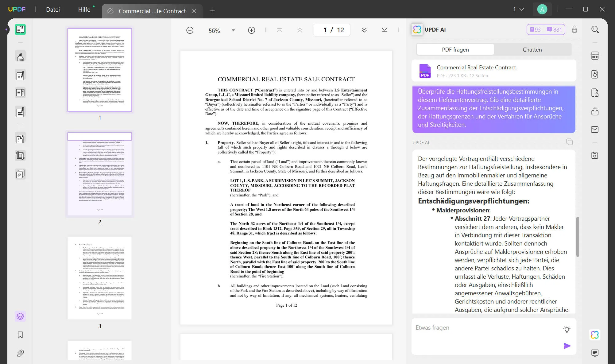Switch to the Chatten tab

click(x=532, y=49)
